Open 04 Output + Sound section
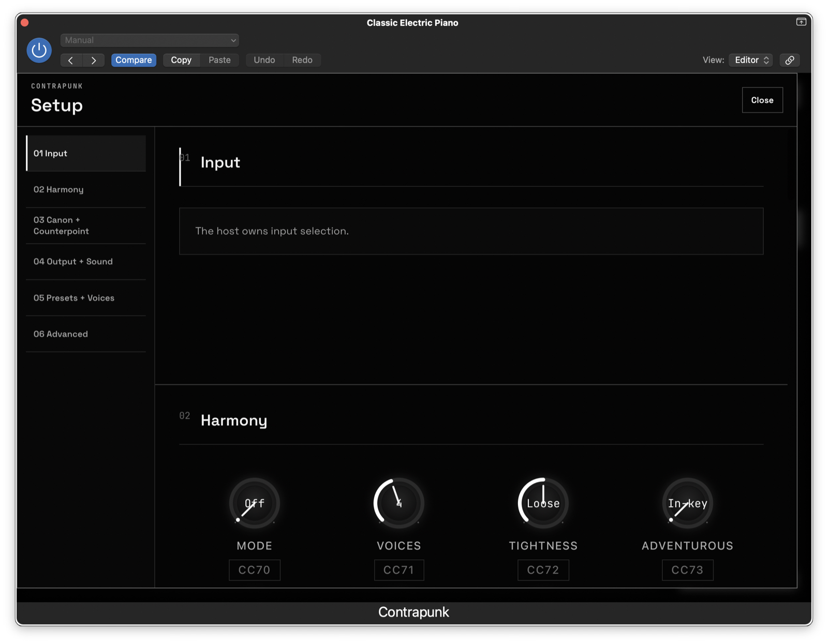 pos(86,262)
